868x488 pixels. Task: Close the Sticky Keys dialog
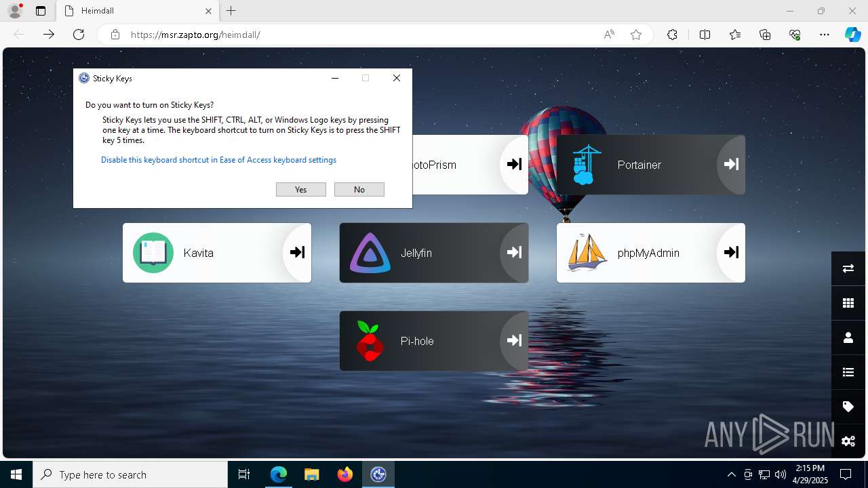coord(397,78)
